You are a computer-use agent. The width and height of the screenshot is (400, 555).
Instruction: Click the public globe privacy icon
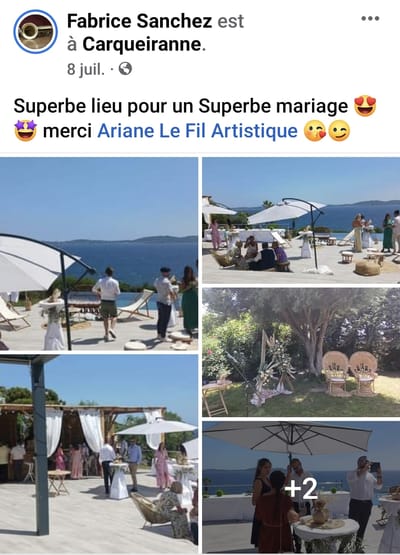point(125,69)
